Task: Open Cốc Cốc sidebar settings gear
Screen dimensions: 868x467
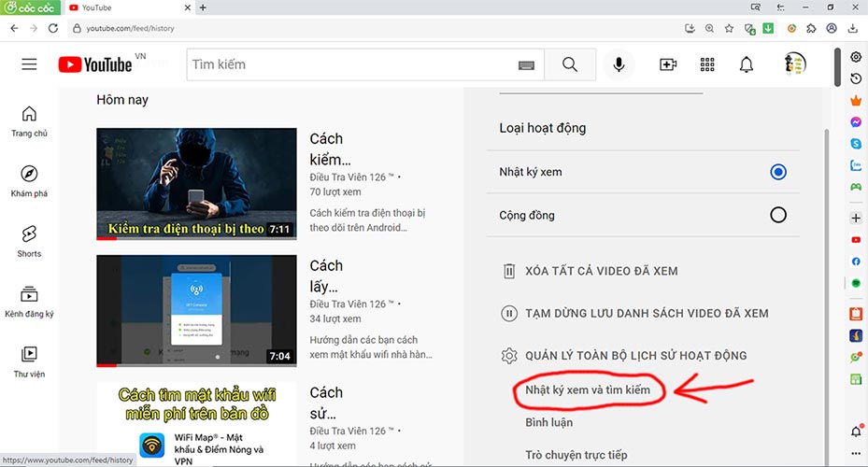Action: pyautogui.click(x=856, y=57)
